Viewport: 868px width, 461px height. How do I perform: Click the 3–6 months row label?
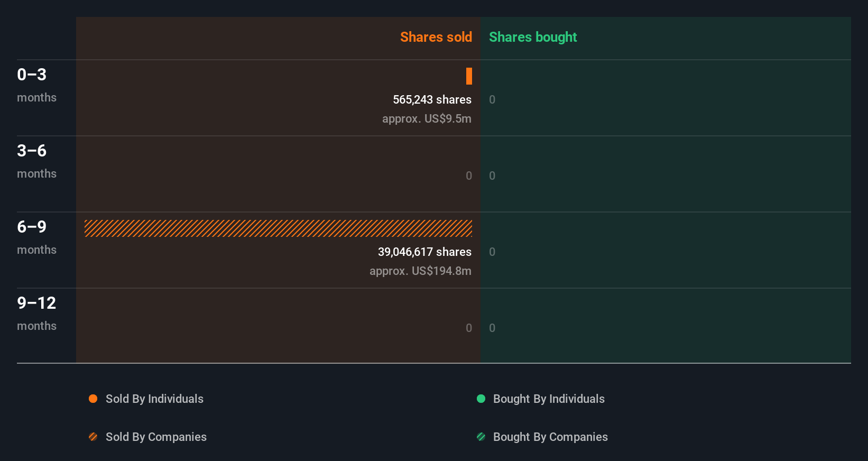(x=36, y=161)
